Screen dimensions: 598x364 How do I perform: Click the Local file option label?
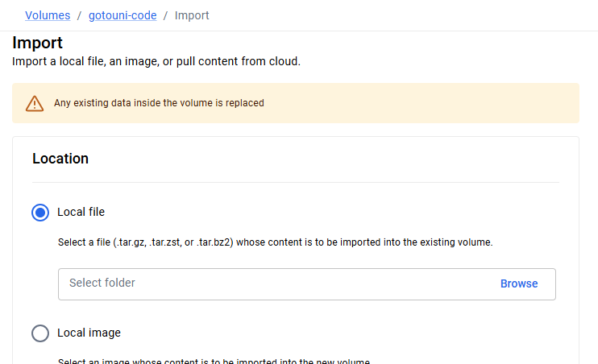click(81, 212)
